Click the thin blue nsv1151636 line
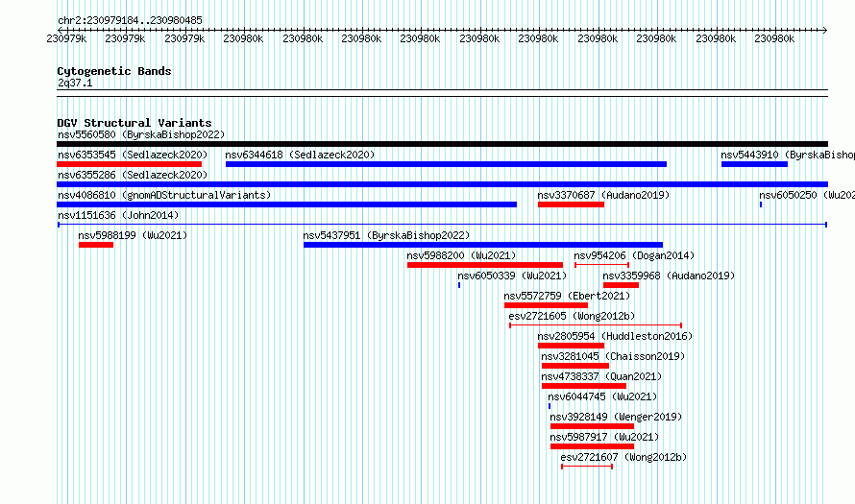 click(x=442, y=225)
